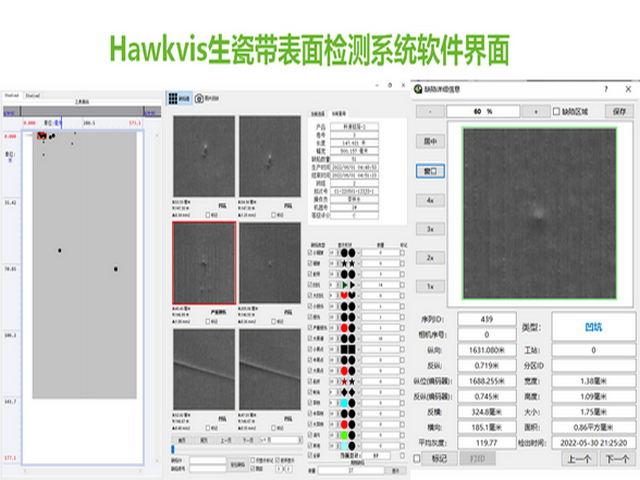The width and height of the screenshot is (640, 480).
Task: Click the 凹坑 defect type label
Action: (593, 327)
